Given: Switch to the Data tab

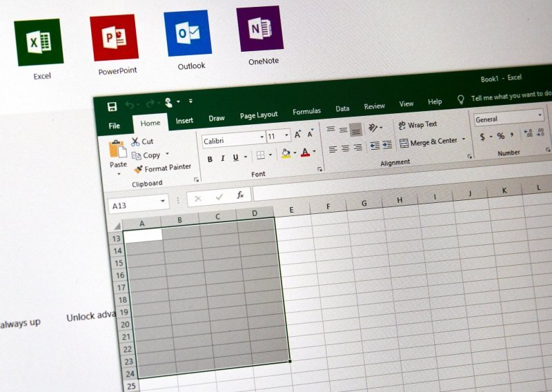Looking at the screenshot, I should (342, 108).
